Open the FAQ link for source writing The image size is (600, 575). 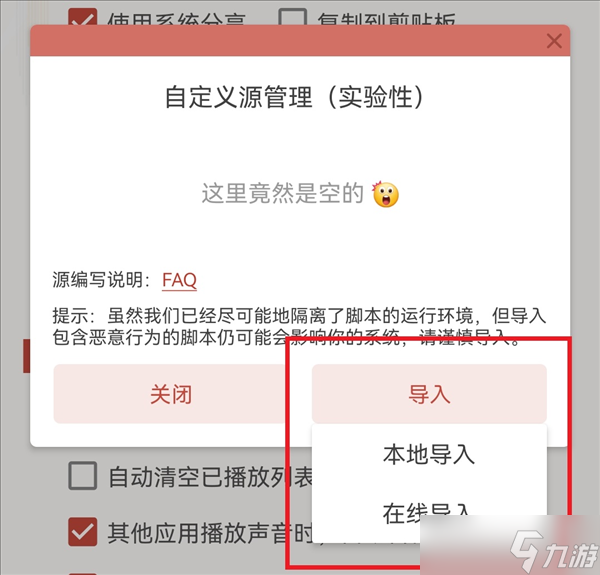pyautogui.click(x=179, y=280)
